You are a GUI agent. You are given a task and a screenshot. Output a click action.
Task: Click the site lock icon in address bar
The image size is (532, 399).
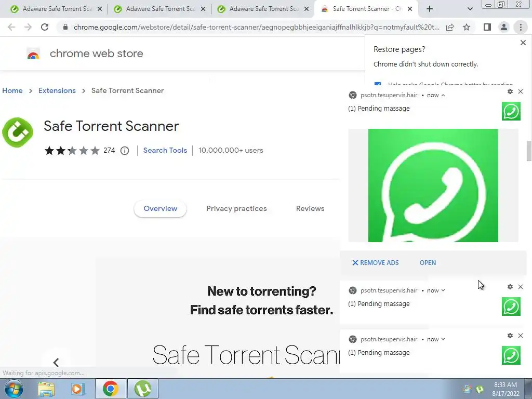[65, 27]
